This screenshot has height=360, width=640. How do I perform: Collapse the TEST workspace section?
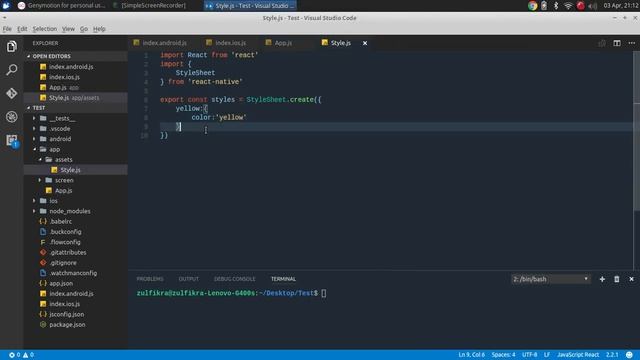pyautogui.click(x=39, y=108)
